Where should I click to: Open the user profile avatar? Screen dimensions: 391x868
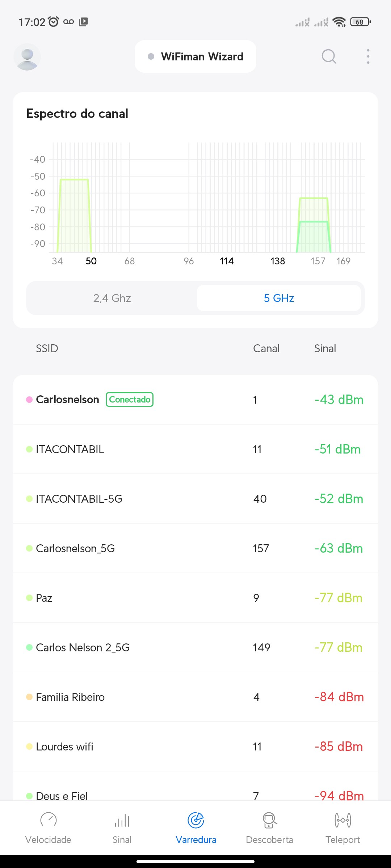click(27, 57)
